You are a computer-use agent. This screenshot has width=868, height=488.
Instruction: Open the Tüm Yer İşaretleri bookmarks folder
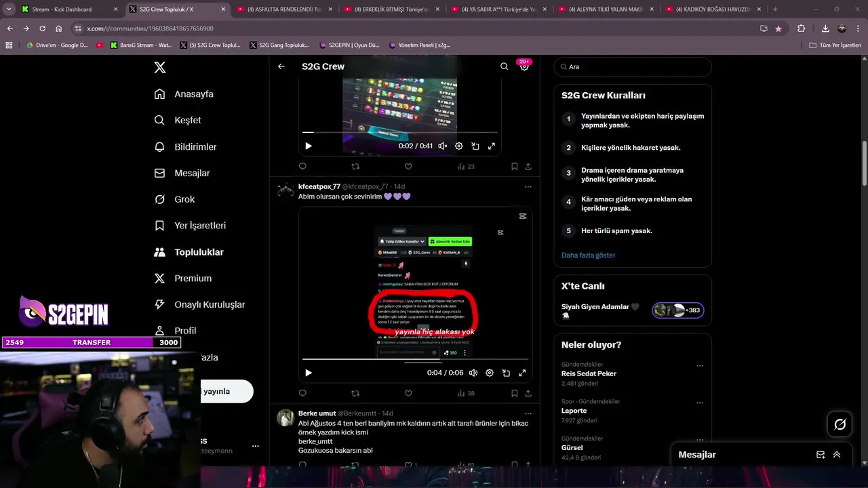coord(835,45)
